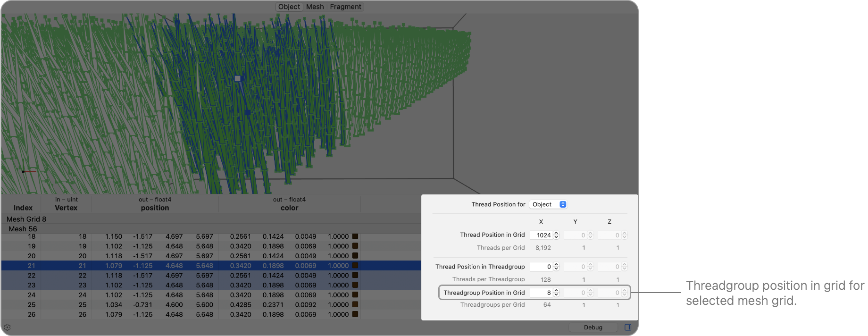Click the stepper arrows for Thread Position in Grid X
Image resolution: width=868 pixels, height=336 pixels.
(556, 235)
